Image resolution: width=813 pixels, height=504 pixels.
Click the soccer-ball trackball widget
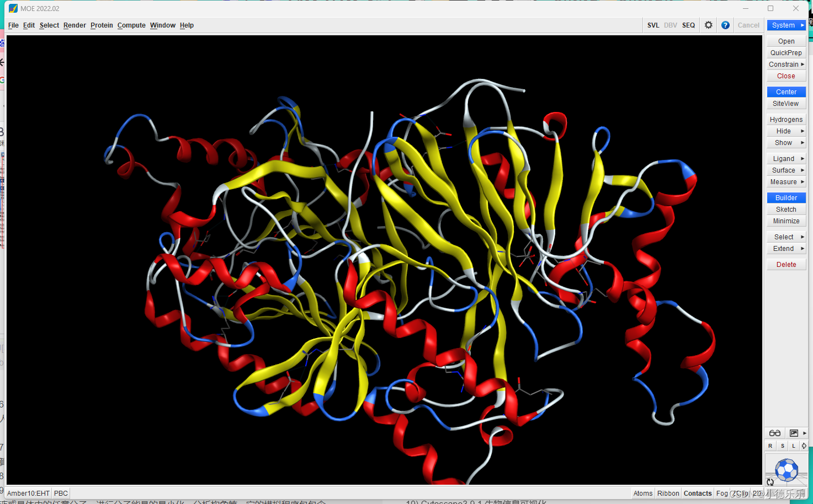click(787, 470)
